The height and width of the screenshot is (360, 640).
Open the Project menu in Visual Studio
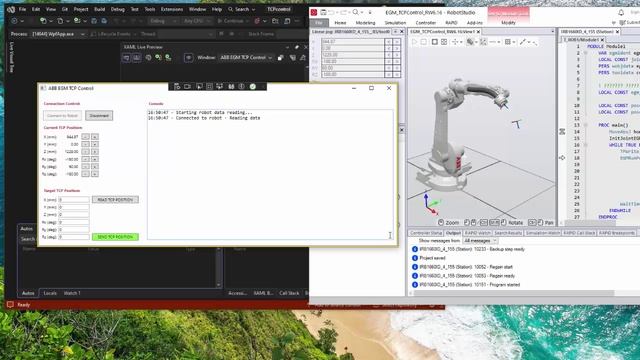(80, 9)
